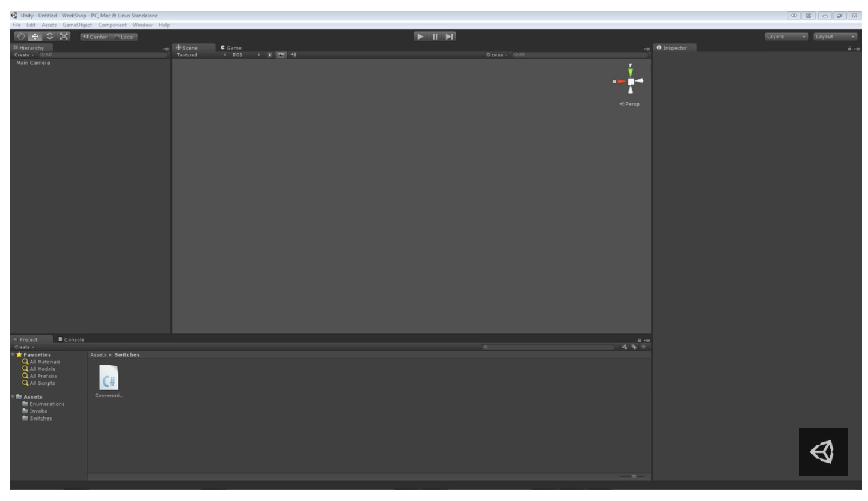
Task: Open Hierarchy Create dropdown
Action: pyautogui.click(x=24, y=55)
